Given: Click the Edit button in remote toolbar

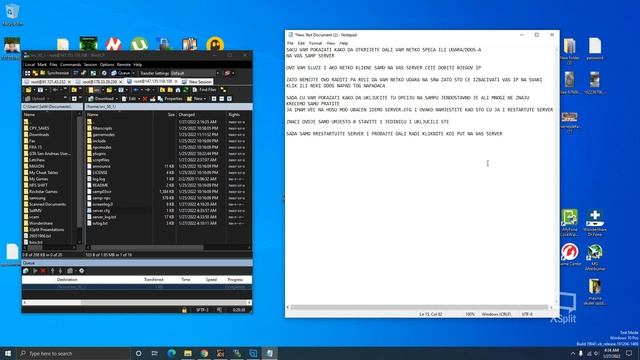Looking at the screenshot, I should coord(129,99).
